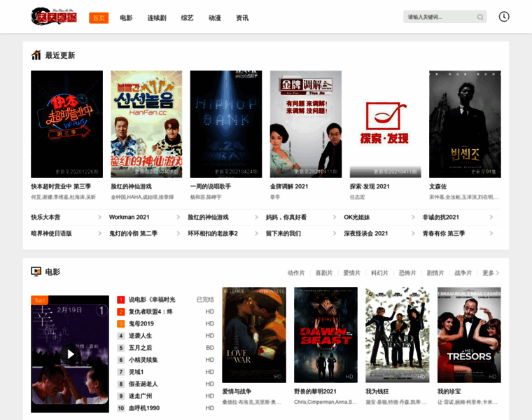
Task: Open viewing history clock icon
Action: (504, 17)
